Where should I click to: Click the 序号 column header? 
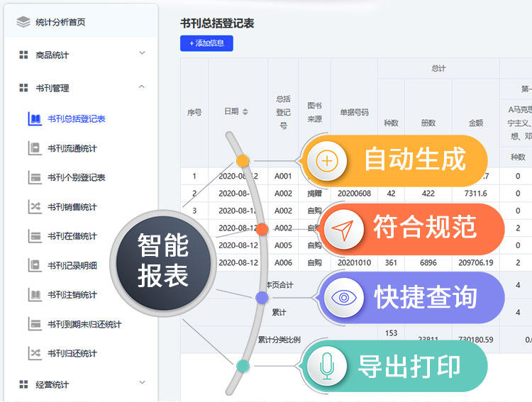click(x=194, y=112)
